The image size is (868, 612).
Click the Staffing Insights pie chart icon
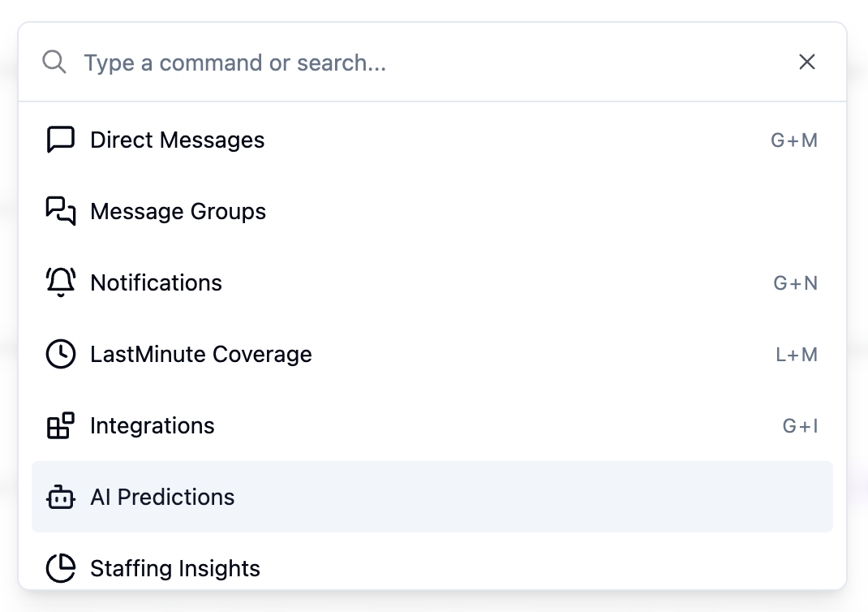click(x=60, y=568)
